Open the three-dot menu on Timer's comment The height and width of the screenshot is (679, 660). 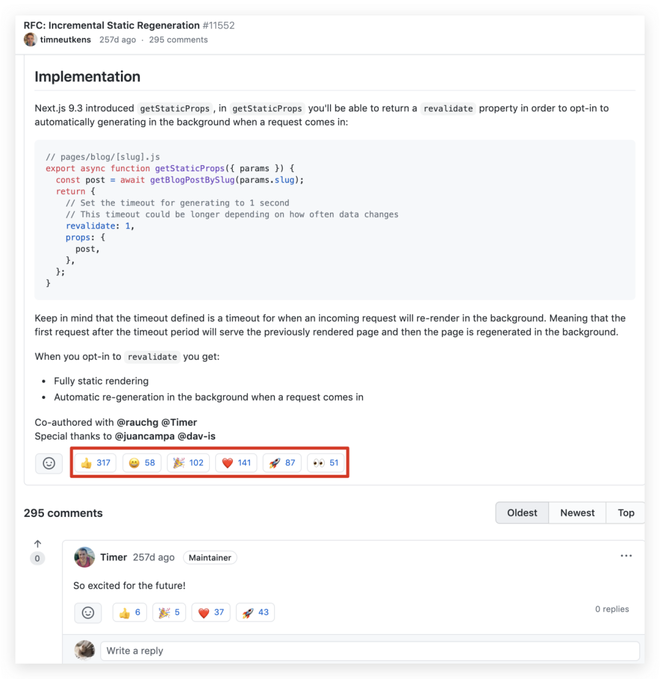pos(626,556)
